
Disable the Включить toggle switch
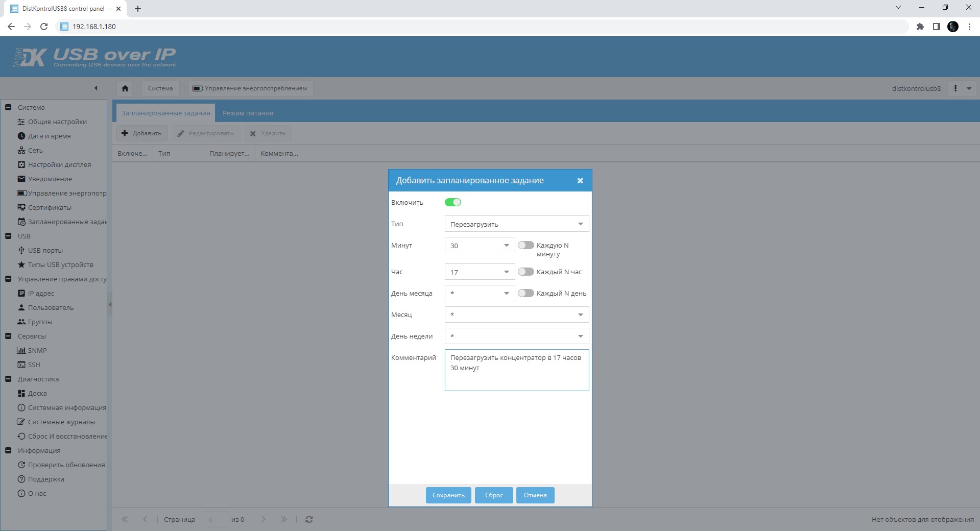[x=453, y=202]
